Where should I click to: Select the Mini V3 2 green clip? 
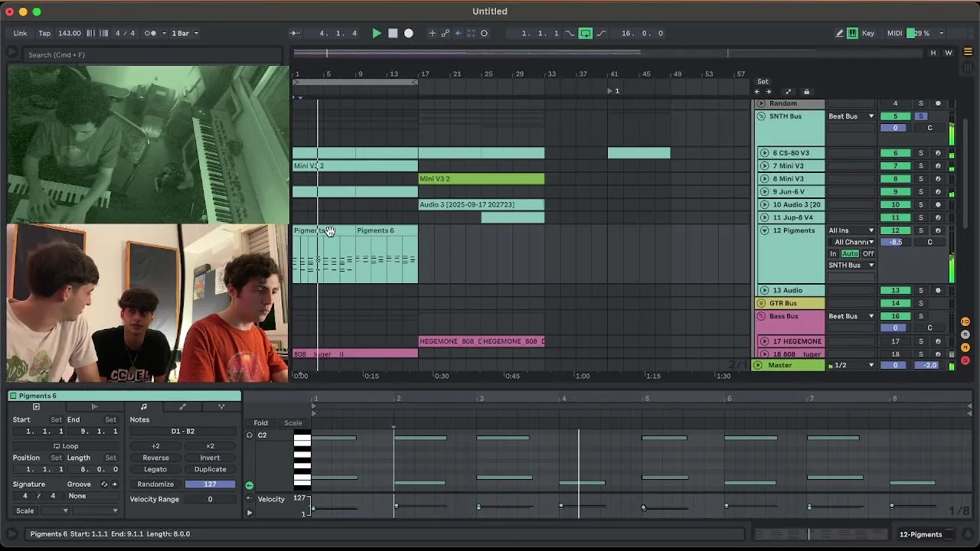482,179
